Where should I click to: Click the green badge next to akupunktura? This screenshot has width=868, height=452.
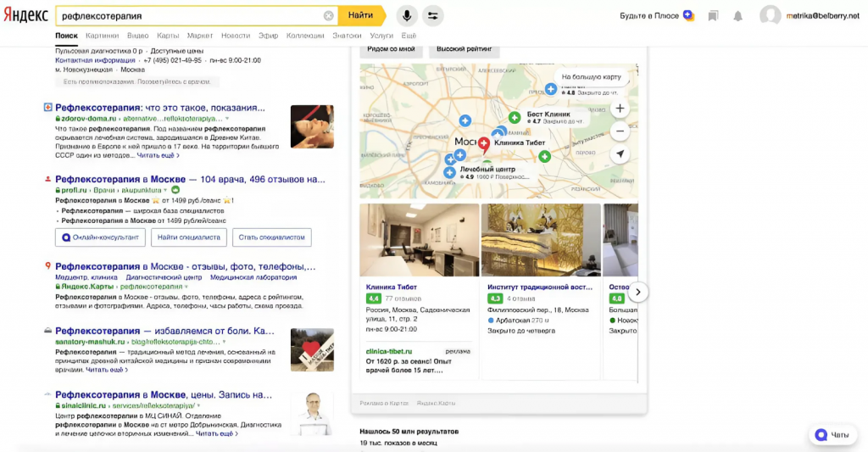click(x=175, y=190)
